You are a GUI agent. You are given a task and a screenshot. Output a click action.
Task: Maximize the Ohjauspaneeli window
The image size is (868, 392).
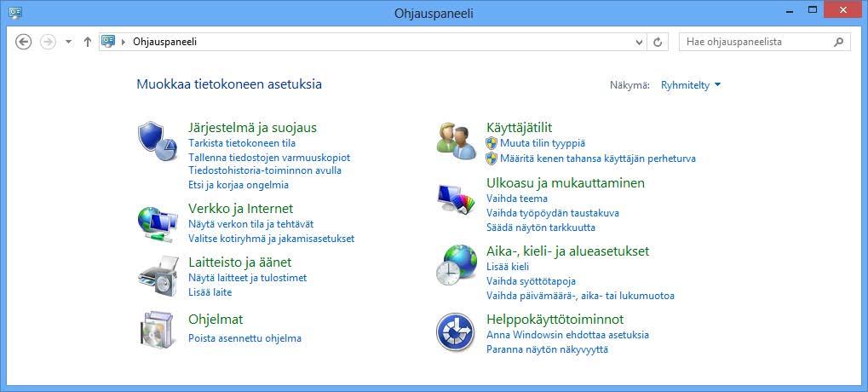point(813,10)
